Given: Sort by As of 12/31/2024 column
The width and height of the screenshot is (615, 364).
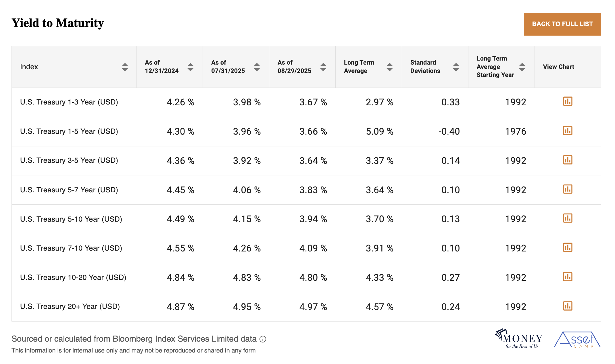Looking at the screenshot, I should (190, 67).
